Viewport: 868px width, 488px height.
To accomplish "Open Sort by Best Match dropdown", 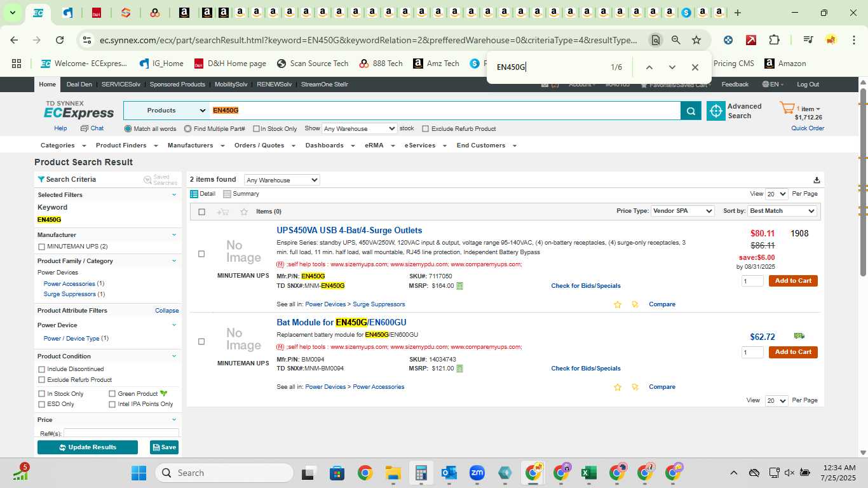I will click(x=782, y=211).
